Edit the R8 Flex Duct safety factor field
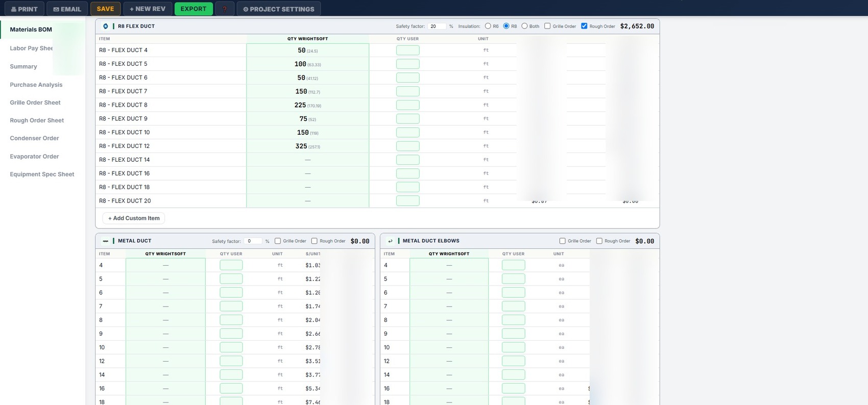Viewport: 868px width, 405px height. point(437,26)
